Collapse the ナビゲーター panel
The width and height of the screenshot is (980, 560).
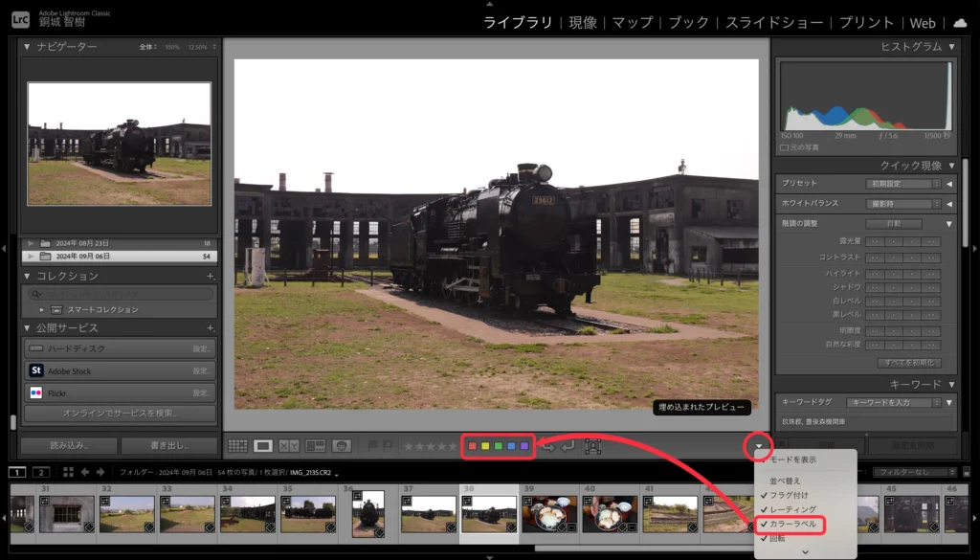(x=27, y=47)
